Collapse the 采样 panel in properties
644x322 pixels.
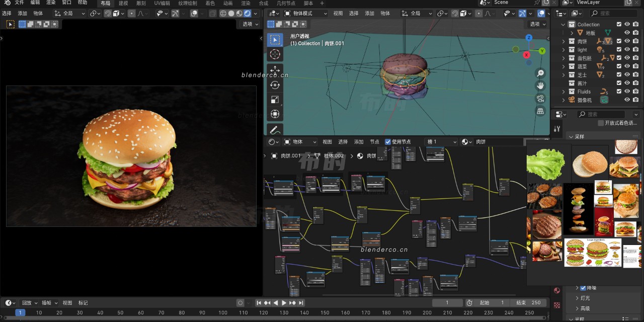(x=571, y=136)
